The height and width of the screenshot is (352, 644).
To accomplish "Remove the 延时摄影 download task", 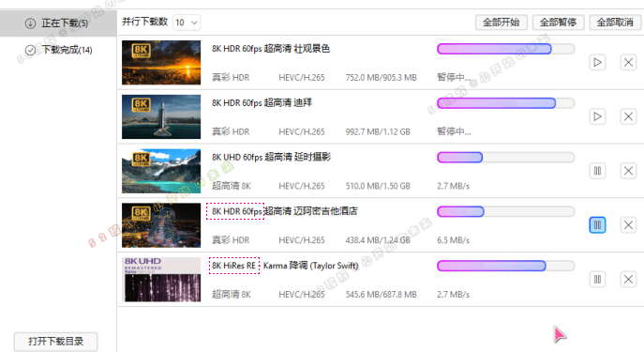I will [628, 171].
